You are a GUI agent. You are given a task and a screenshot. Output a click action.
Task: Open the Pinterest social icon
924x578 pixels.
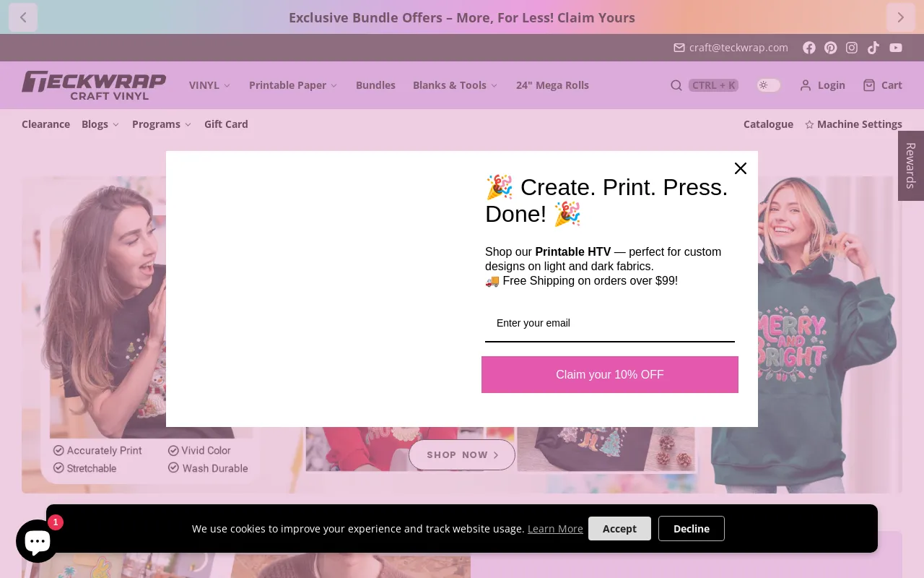click(831, 48)
